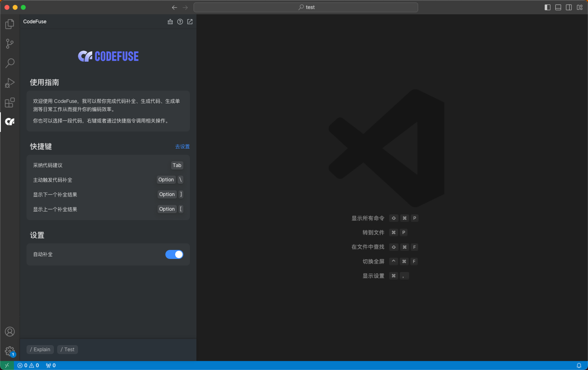Turn off the 自动补全 switch
Screen dimensions: 588x370
(174, 254)
